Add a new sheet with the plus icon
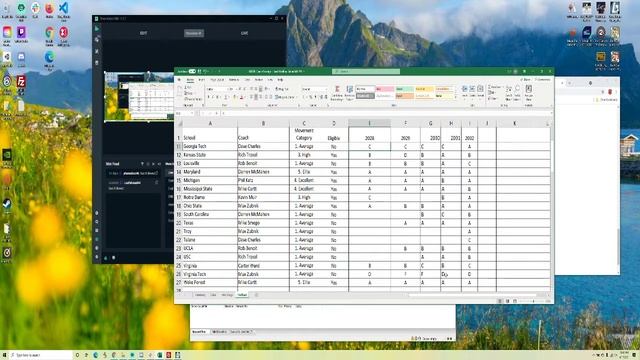The image size is (640, 360). click(x=256, y=295)
